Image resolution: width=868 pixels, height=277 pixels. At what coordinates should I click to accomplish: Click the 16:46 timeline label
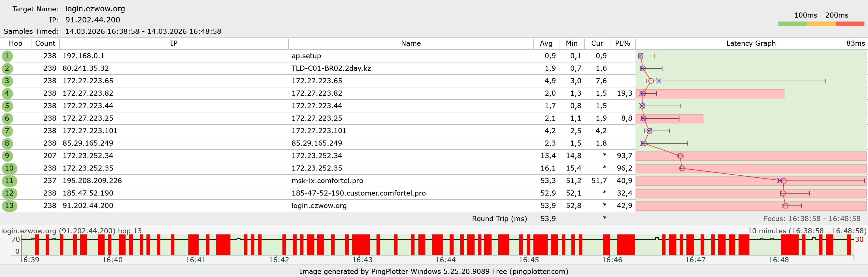pos(612,260)
